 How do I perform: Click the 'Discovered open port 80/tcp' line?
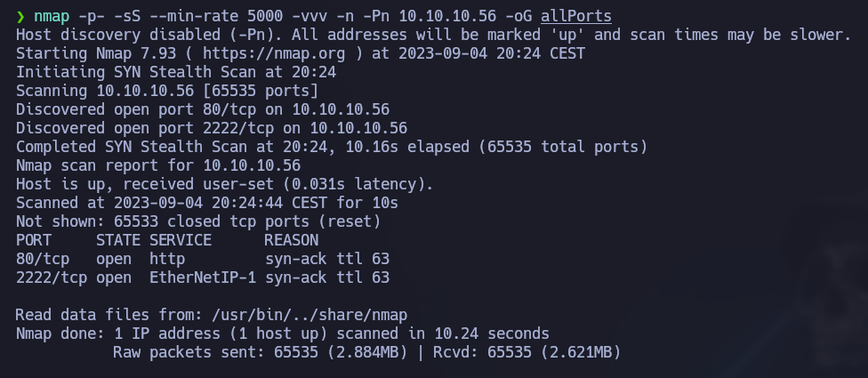tap(203, 109)
